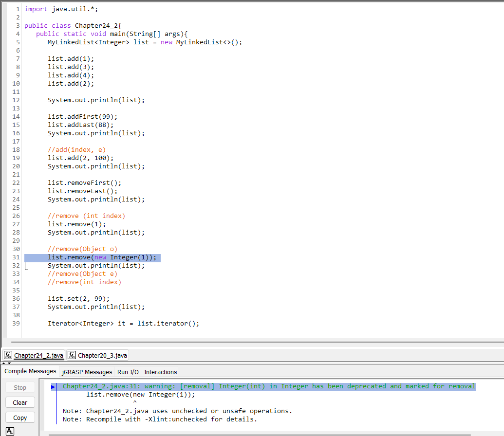504x436 pixels.
Task: Click the Copy button
Action: pos(19,417)
